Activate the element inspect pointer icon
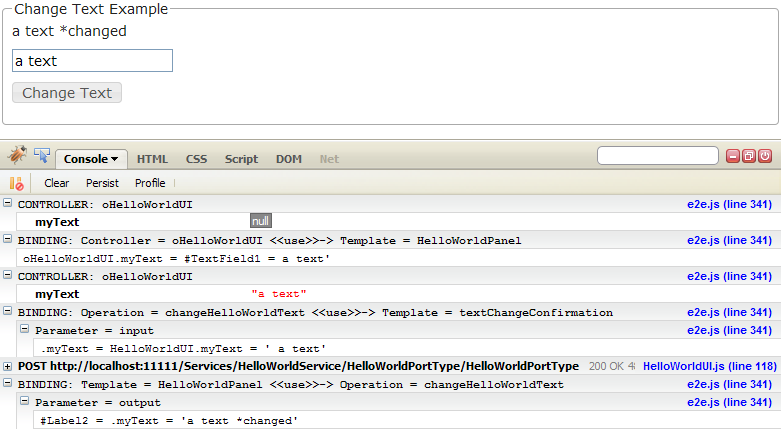The height and width of the screenshot is (444, 781). point(42,156)
